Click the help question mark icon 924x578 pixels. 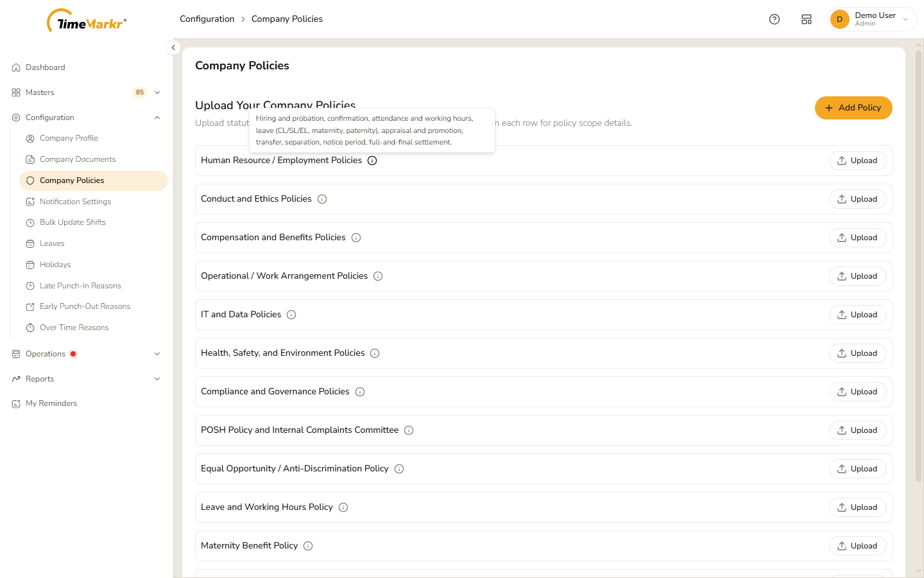[774, 19]
